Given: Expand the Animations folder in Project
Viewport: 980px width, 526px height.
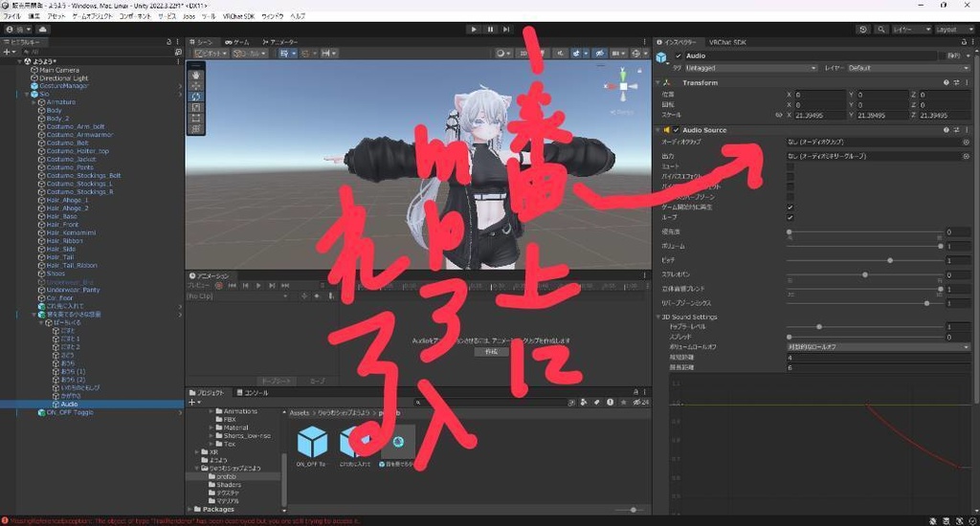Looking at the screenshot, I should click(x=212, y=411).
